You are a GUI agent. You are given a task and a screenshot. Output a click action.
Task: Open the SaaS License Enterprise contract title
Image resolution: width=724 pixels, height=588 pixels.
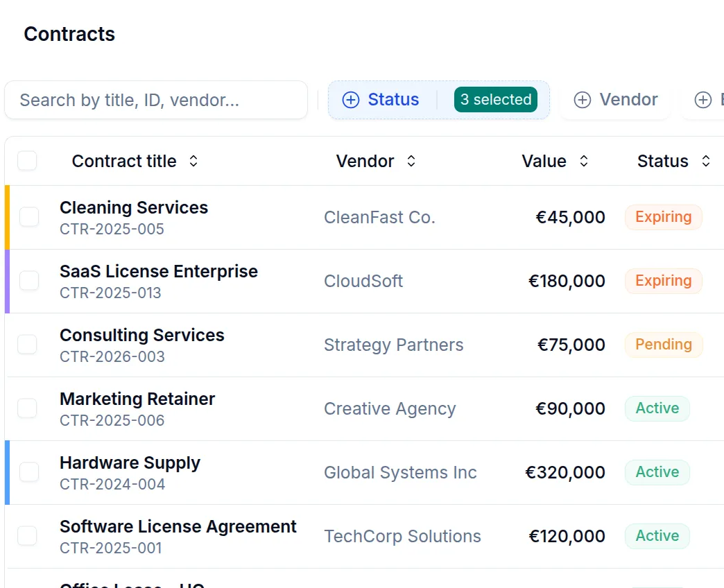159,271
